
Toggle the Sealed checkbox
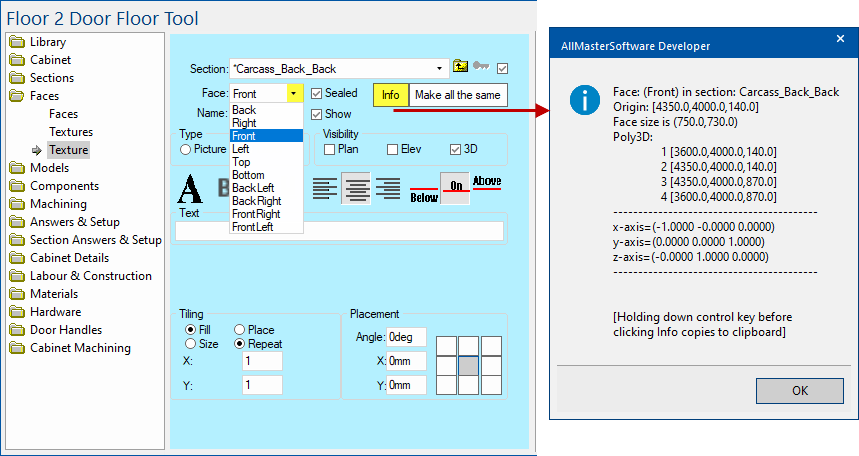pyautogui.click(x=316, y=94)
